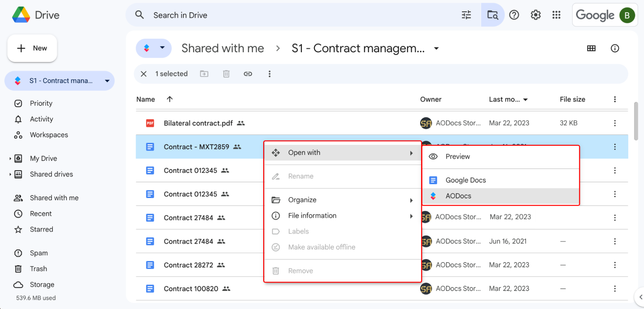Select Make available offline
The height and width of the screenshot is (309, 644).
(343, 247)
